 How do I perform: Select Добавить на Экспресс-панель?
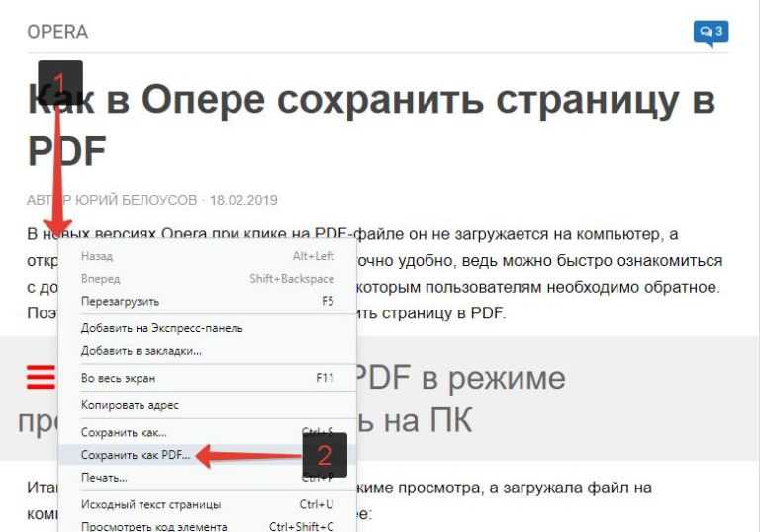(208, 328)
